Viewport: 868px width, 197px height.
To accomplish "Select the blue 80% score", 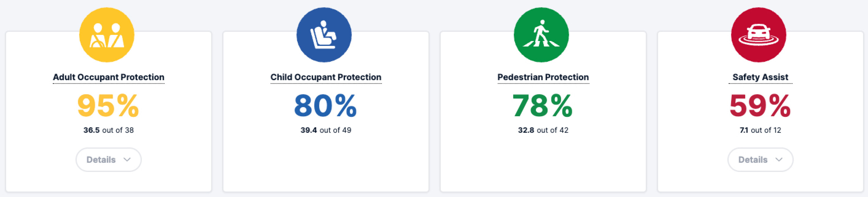I will point(325,106).
